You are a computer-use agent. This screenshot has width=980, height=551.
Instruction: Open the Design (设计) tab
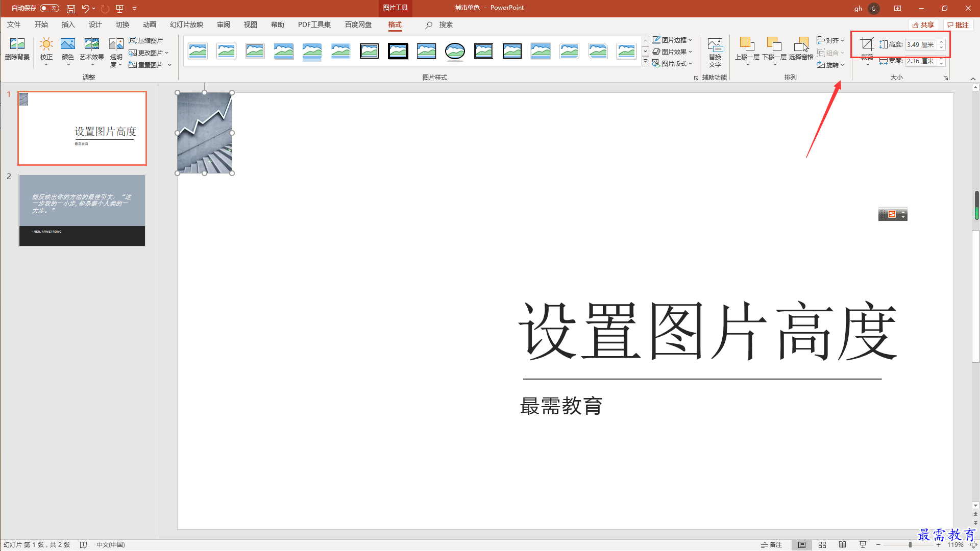[95, 24]
